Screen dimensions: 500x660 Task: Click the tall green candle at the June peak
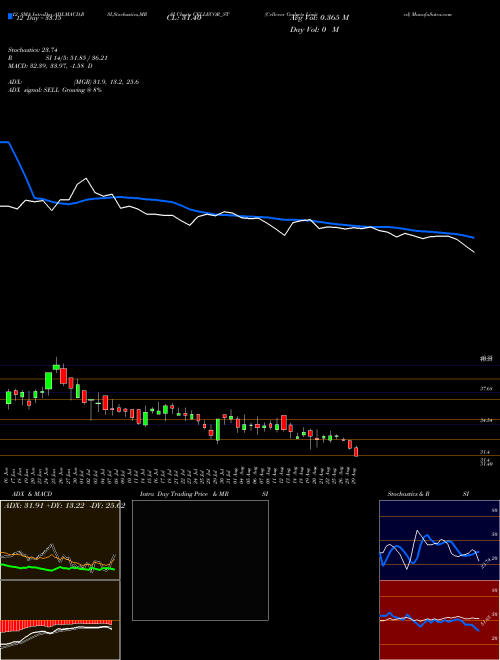point(48,381)
